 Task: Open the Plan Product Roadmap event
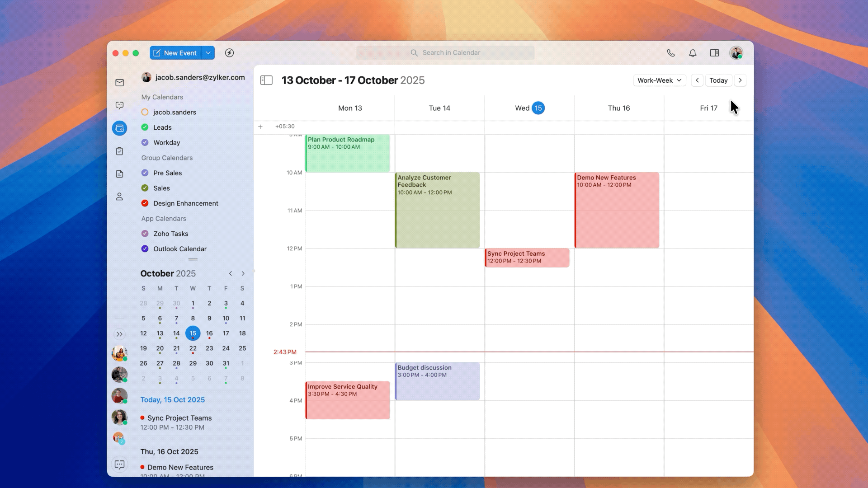pos(348,153)
